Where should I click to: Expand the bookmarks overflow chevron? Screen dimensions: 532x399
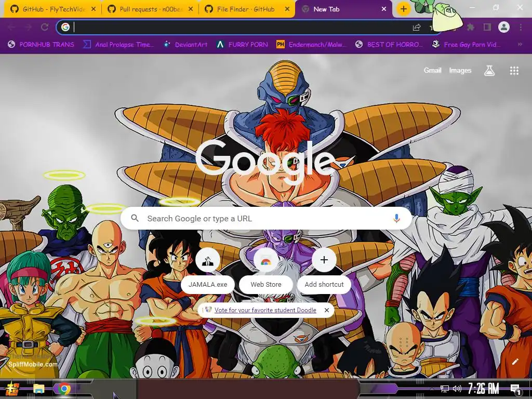[520, 45]
